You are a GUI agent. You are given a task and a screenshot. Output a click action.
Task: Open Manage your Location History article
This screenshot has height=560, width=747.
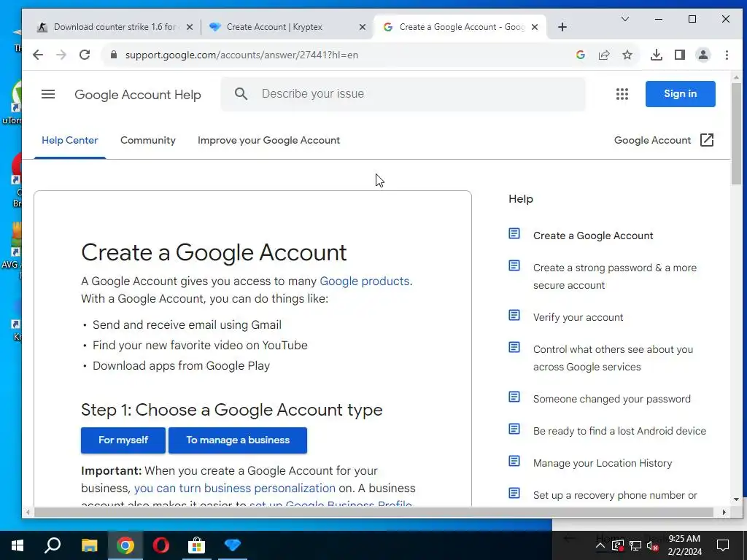(602, 463)
